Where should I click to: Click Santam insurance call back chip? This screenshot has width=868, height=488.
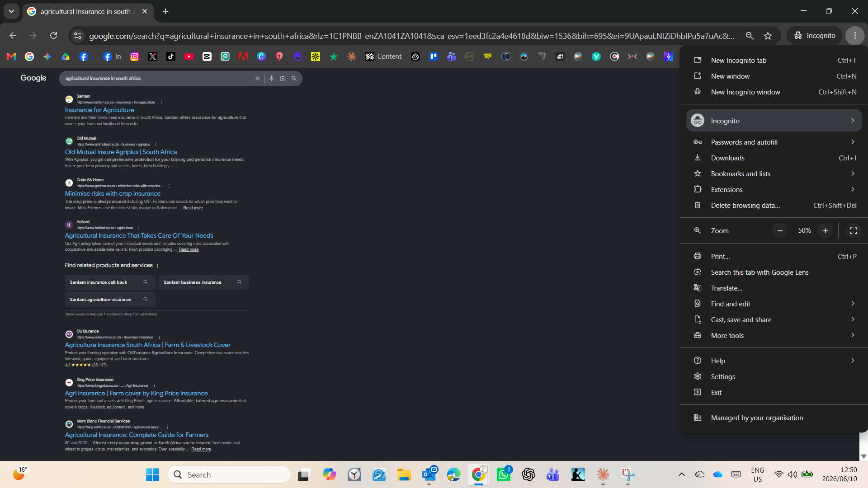(x=110, y=282)
